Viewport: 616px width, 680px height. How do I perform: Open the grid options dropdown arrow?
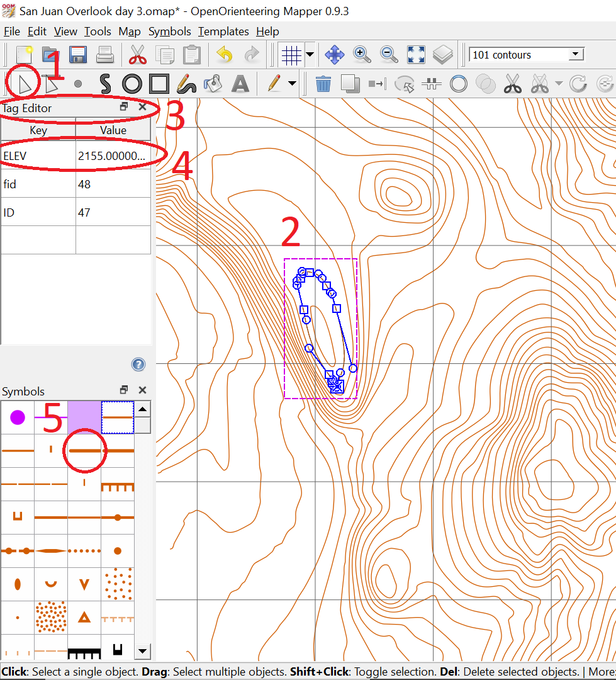(x=310, y=55)
